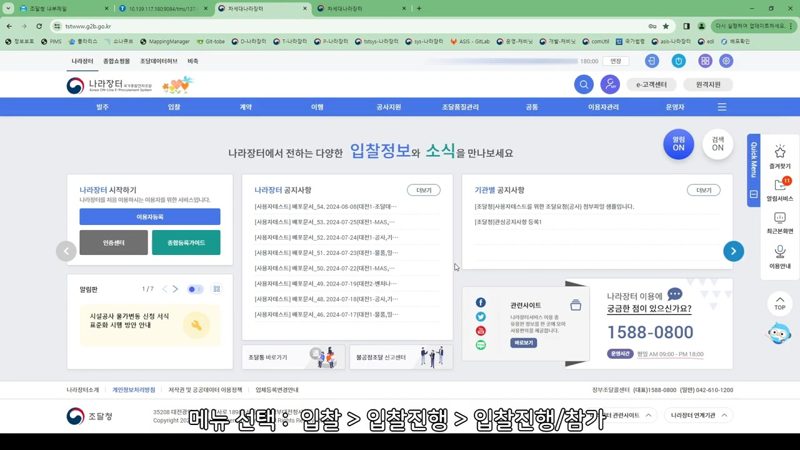Screen dimensions: 800x450
Task: Open notice 배포문서_54 in 공지사항
Action: [x=326, y=207]
